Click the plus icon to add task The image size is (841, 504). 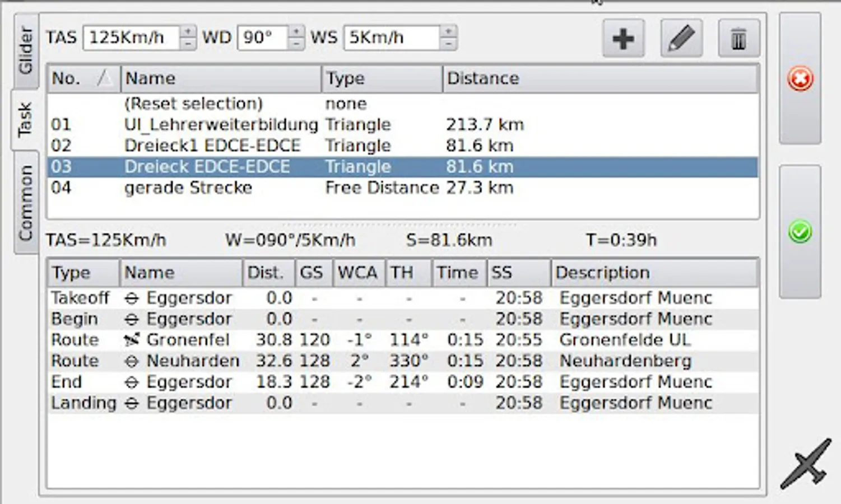pos(623,39)
